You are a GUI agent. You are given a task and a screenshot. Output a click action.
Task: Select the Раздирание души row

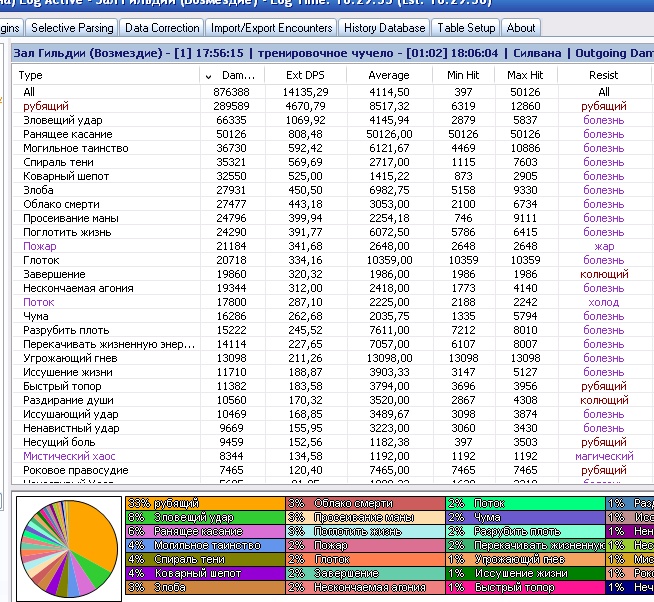tap(332, 400)
